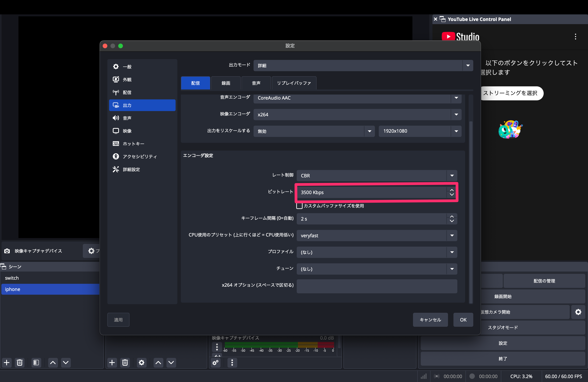The width and height of the screenshot is (588, 382).
Task: Click the キャンセル cancel button
Action: [x=430, y=320]
